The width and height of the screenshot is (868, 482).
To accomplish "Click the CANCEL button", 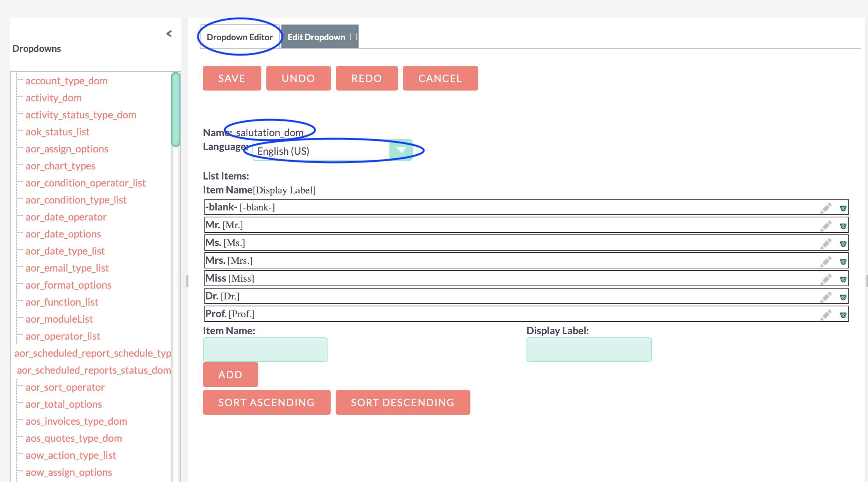I will click(440, 78).
